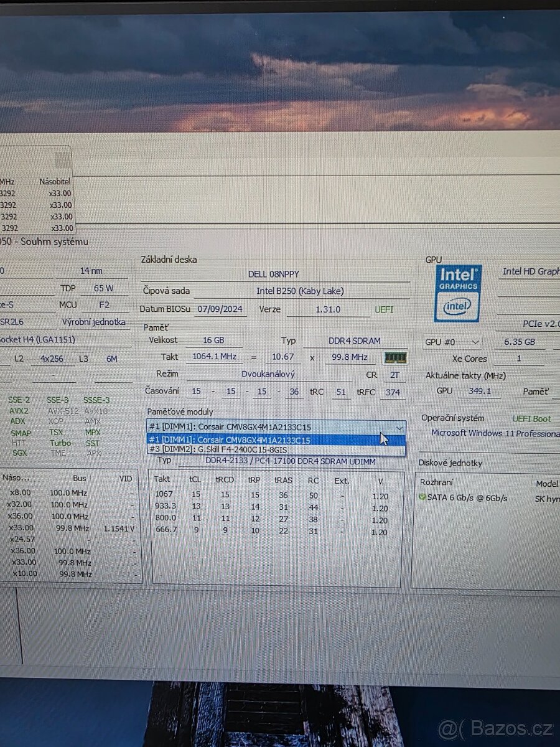The height and width of the screenshot is (747, 560).
Task: Click the SATA 6 Gb/s @ 6Gb/s drive row
Action: (467, 498)
